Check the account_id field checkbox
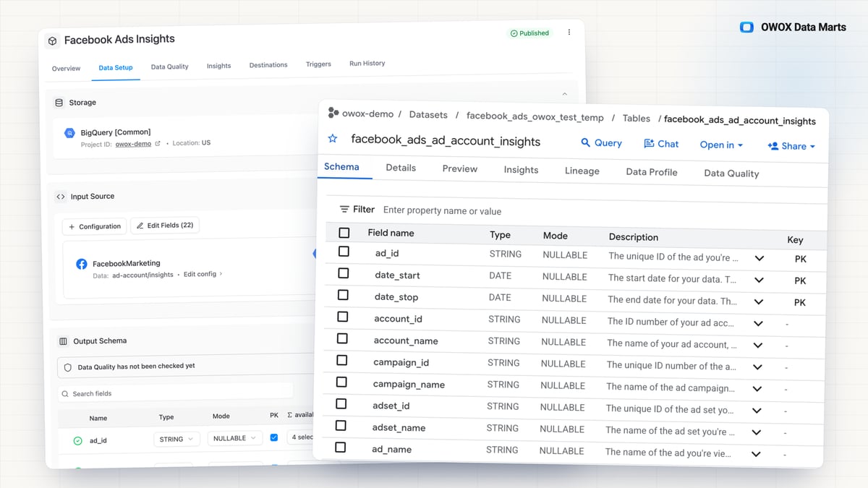This screenshot has width=868, height=488. click(x=342, y=317)
